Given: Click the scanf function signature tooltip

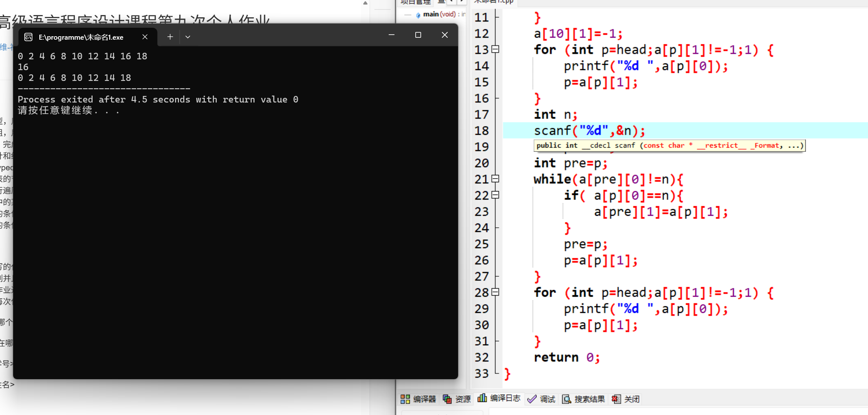Looking at the screenshot, I should coord(670,146).
